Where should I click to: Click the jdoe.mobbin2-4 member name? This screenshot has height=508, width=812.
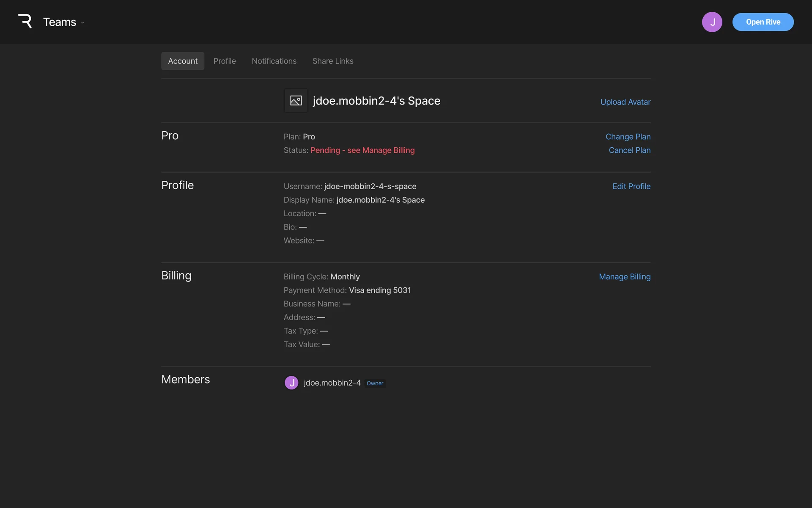(x=332, y=383)
